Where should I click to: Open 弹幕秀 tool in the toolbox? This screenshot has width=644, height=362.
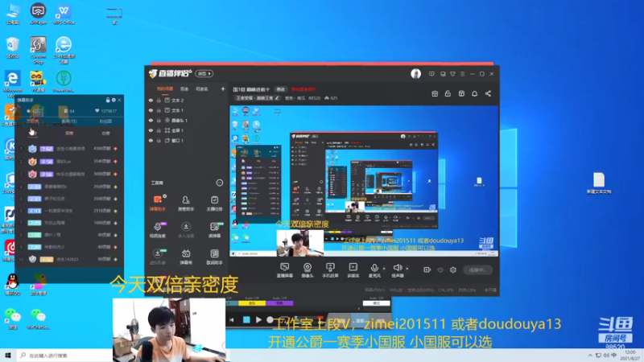(x=186, y=257)
